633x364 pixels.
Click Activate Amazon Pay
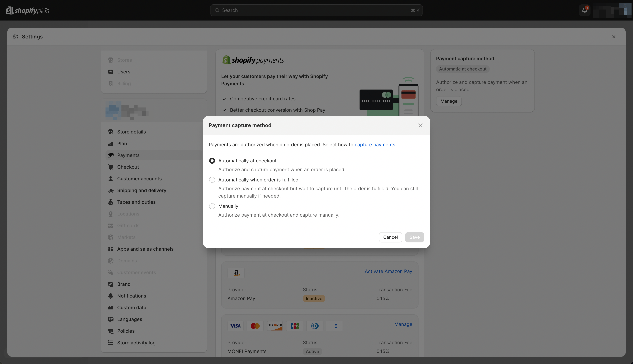pyautogui.click(x=388, y=271)
